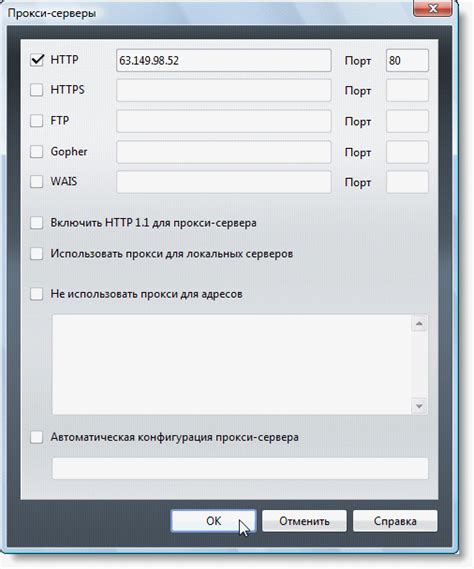The width and height of the screenshot is (474, 569).
Task: Click the automatic proxy configuration URL field
Action: 240,468
